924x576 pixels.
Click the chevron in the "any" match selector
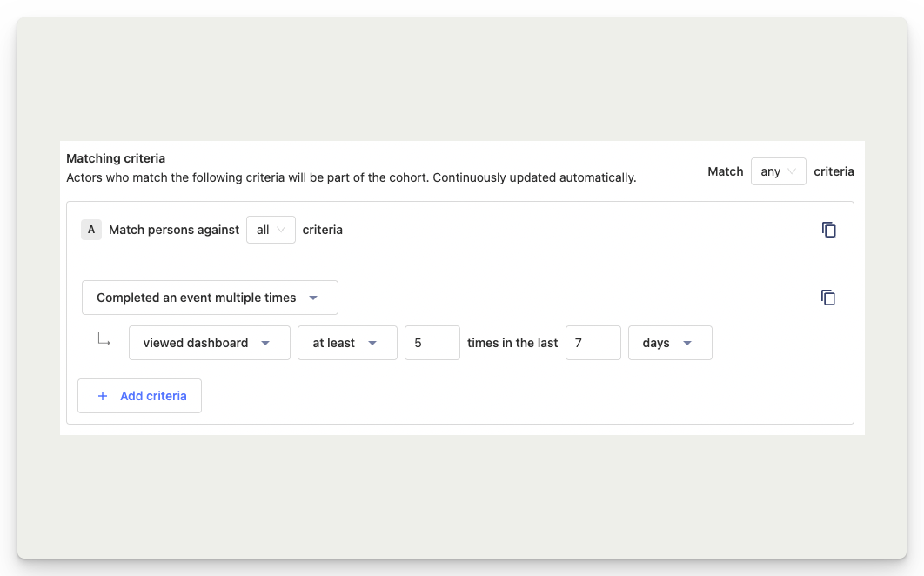[792, 171]
